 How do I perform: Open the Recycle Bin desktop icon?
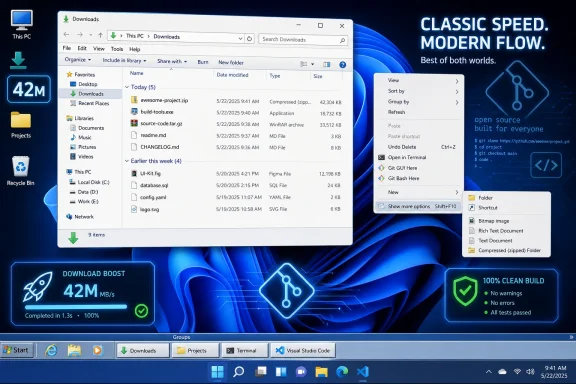click(x=21, y=171)
